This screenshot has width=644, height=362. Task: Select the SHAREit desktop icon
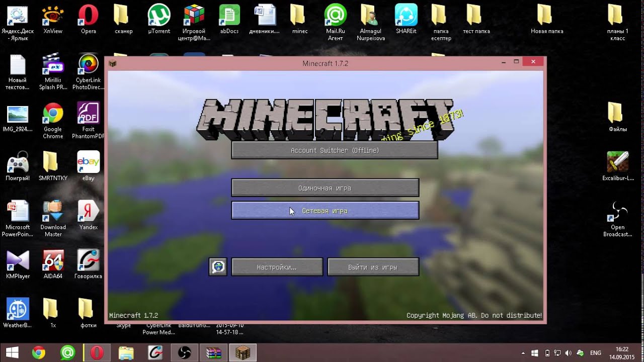tap(406, 19)
